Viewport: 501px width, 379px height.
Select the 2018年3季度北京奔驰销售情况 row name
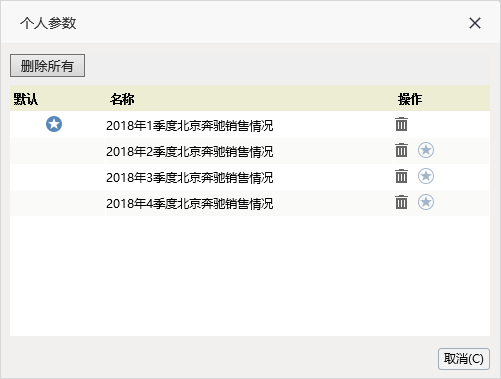(x=190, y=178)
